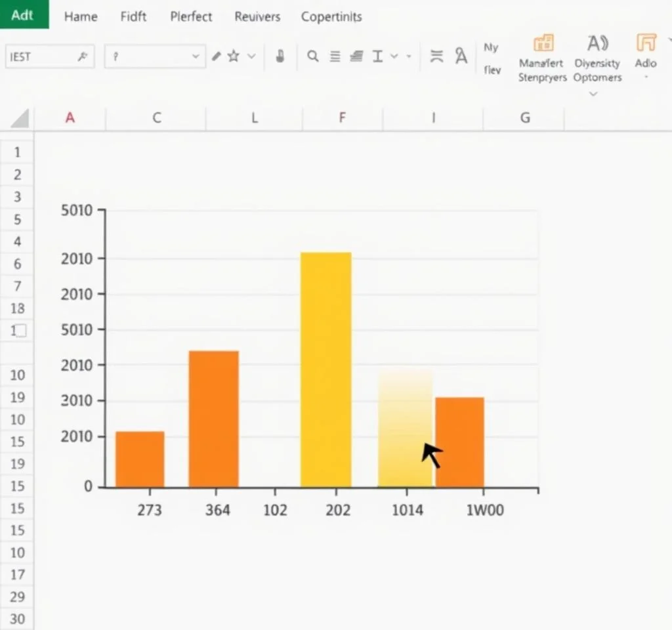Image resolution: width=672 pixels, height=630 pixels.
Task: Click the green Adt button
Action: point(24,14)
